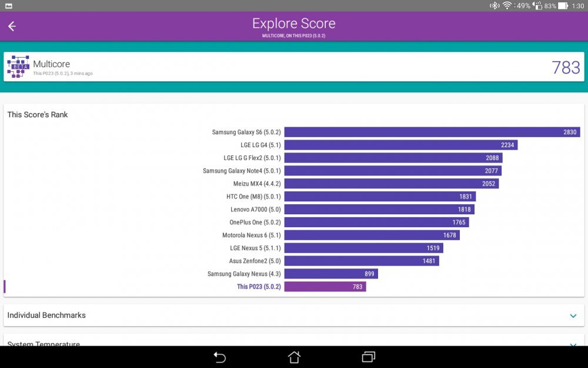Viewport: 588px width, 368px height.
Task: Click the Explore Score header title
Action: coord(293,24)
